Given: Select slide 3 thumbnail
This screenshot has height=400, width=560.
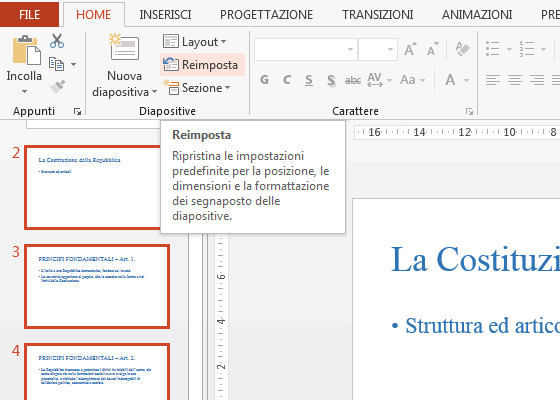Looking at the screenshot, I should click(x=97, y=286).
